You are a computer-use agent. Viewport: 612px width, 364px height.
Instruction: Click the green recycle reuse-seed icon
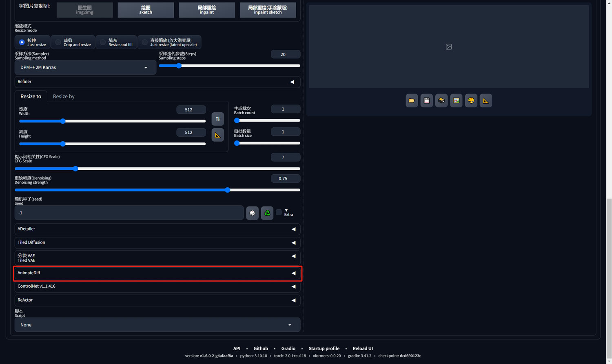[x=267, y=213]
